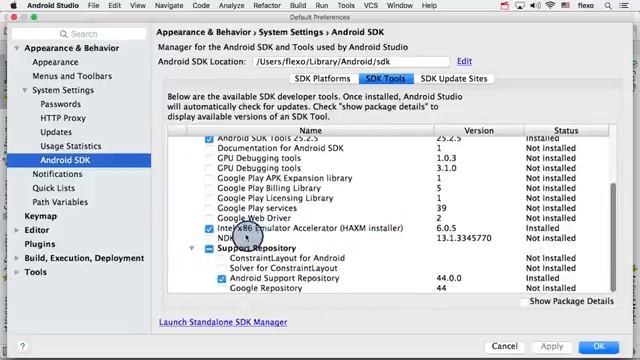Click Launch Standalone SDK Manager link

(223, 322)
